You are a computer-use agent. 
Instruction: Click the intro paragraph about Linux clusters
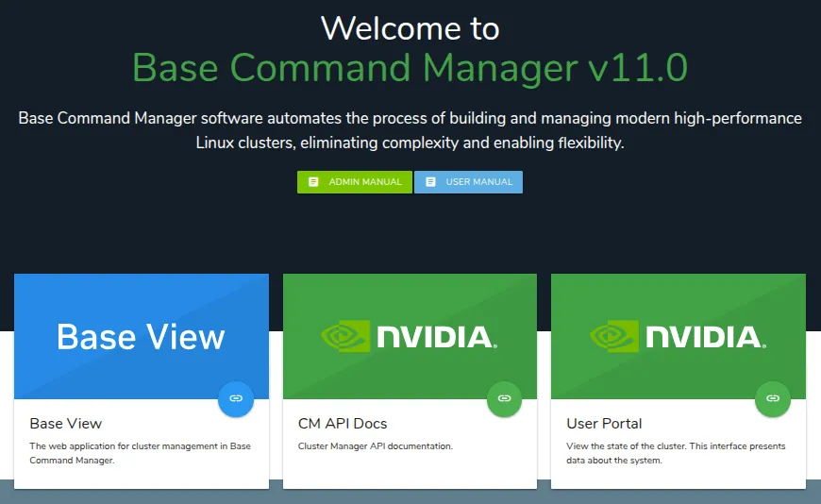pos(410,130)
